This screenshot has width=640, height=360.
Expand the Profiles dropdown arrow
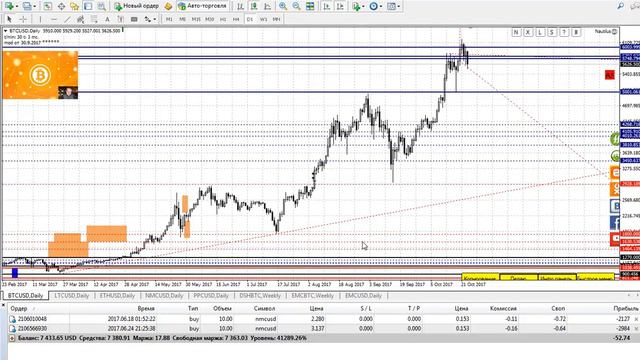pos(34,6)
